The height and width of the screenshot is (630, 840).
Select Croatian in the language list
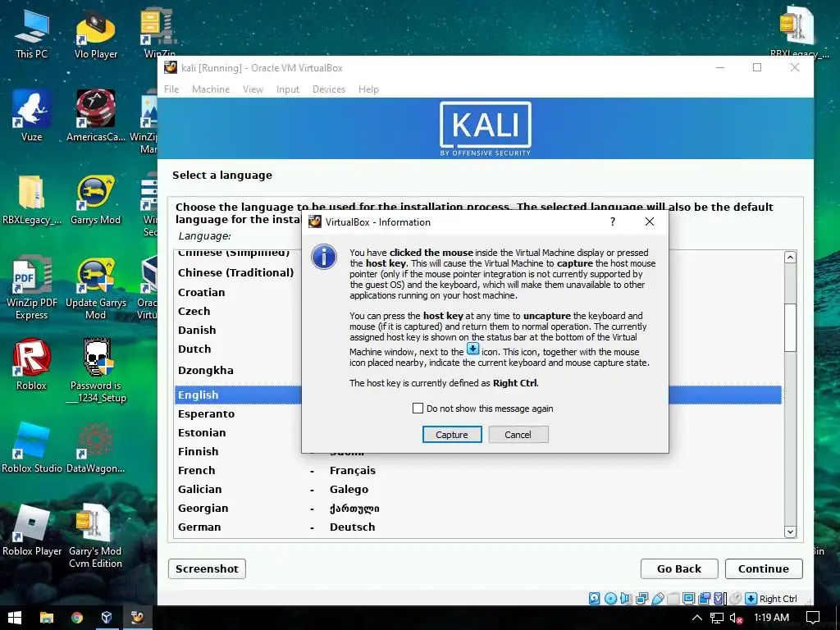tap(202, 293)
